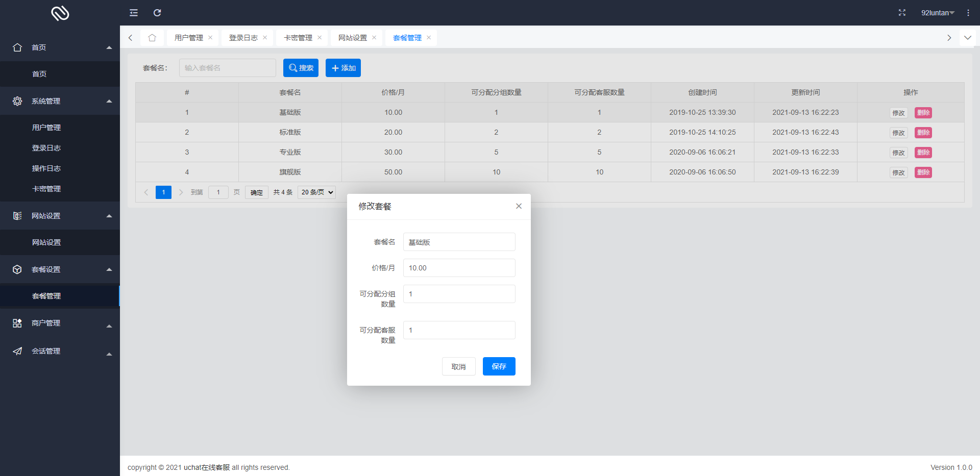This screenshot has height=476, width=980.
Task: Click the refresh icon in top bar
Action: 157,13
